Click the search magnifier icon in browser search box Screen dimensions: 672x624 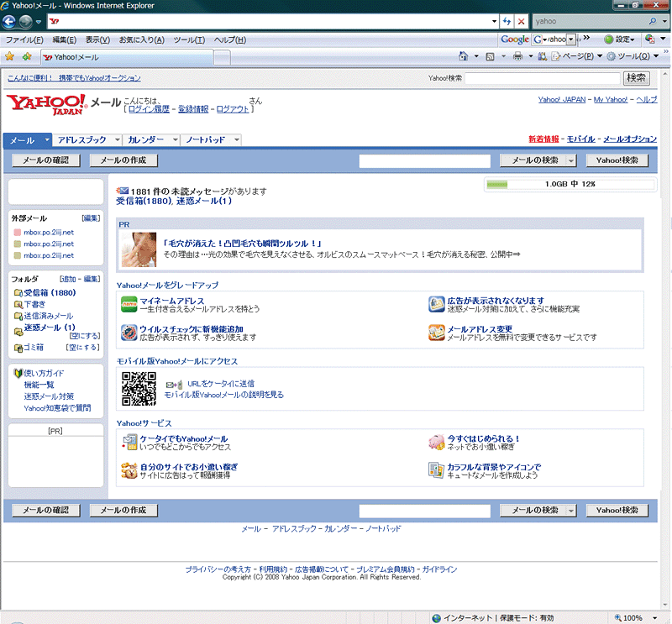coord(653,20)
